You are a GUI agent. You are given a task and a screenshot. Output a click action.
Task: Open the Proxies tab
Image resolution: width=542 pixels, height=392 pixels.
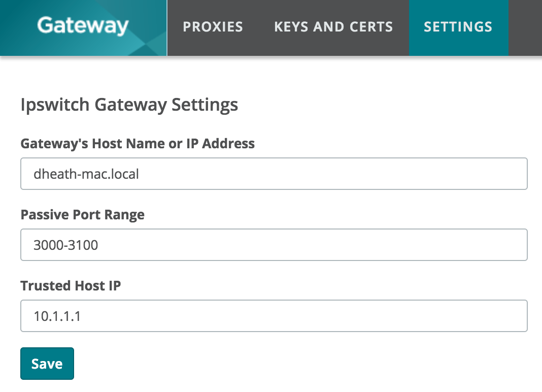213,27
